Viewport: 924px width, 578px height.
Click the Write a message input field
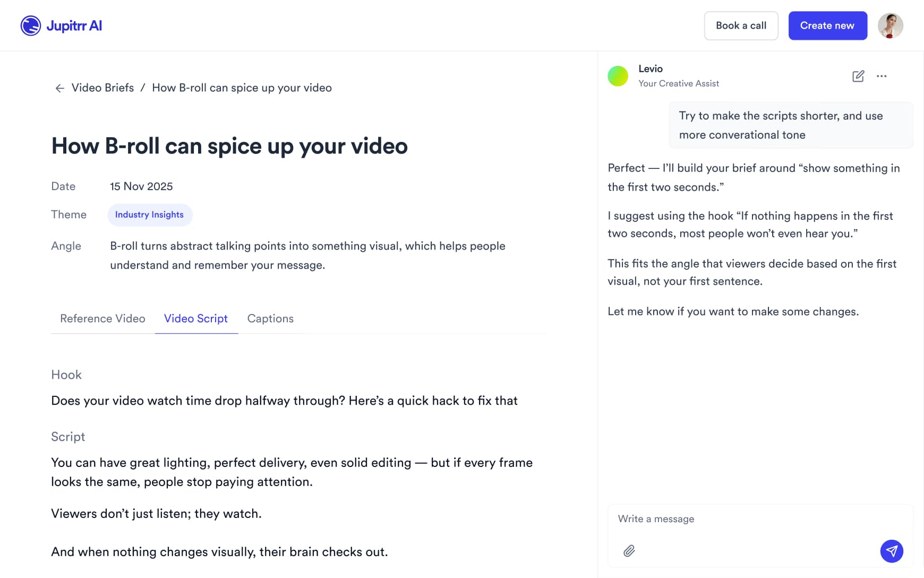pyautogui.click(x=733, y=518)
